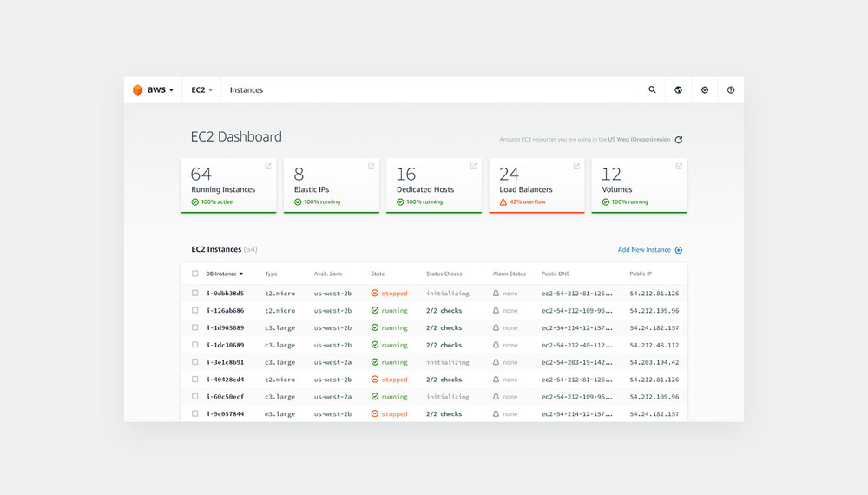Click stopped state text for i-9c057844

click(x=394, y=413)
